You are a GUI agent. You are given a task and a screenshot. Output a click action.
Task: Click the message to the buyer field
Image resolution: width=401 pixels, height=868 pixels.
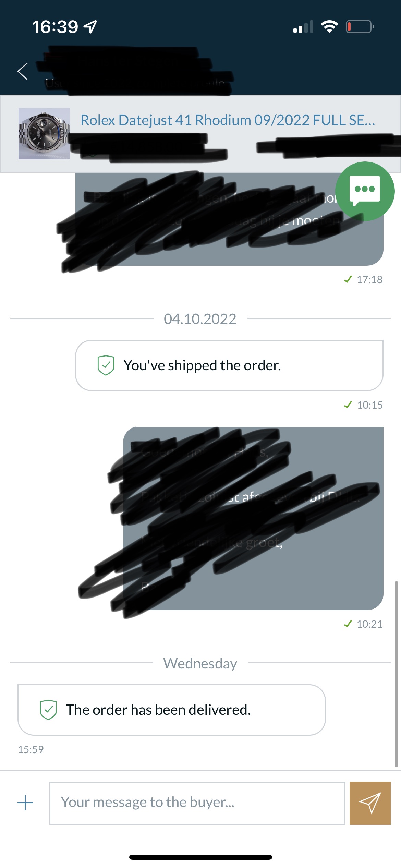(x=197, y=803)
